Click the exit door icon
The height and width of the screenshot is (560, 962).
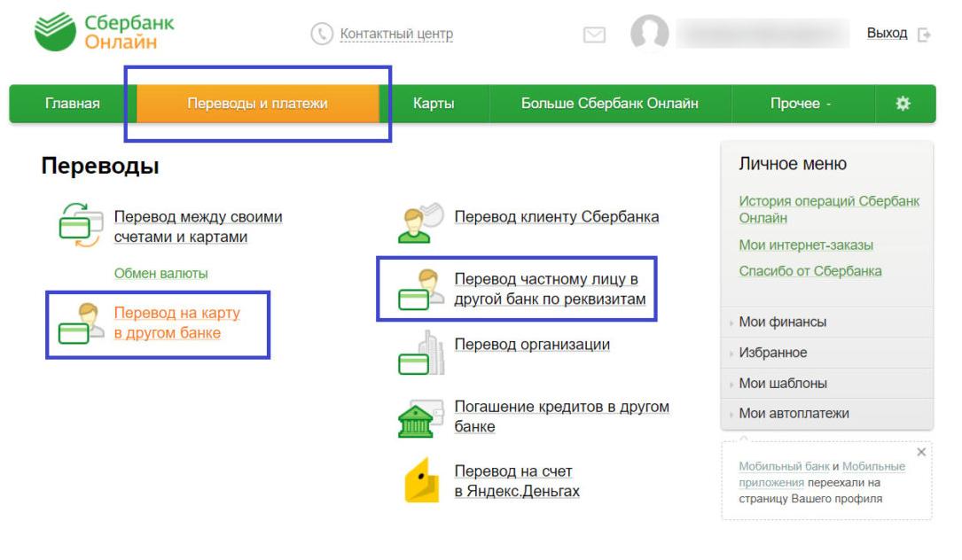[x=924, y=35]
